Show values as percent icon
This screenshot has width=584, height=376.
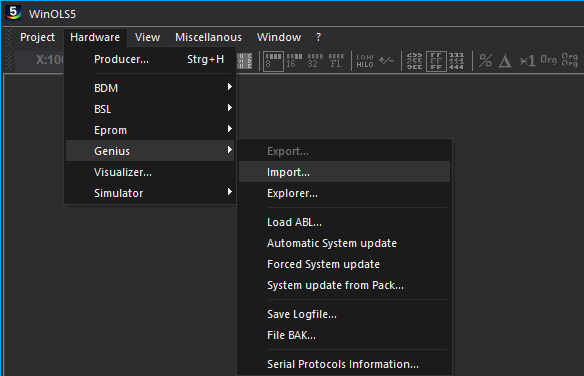coord(485,60)
